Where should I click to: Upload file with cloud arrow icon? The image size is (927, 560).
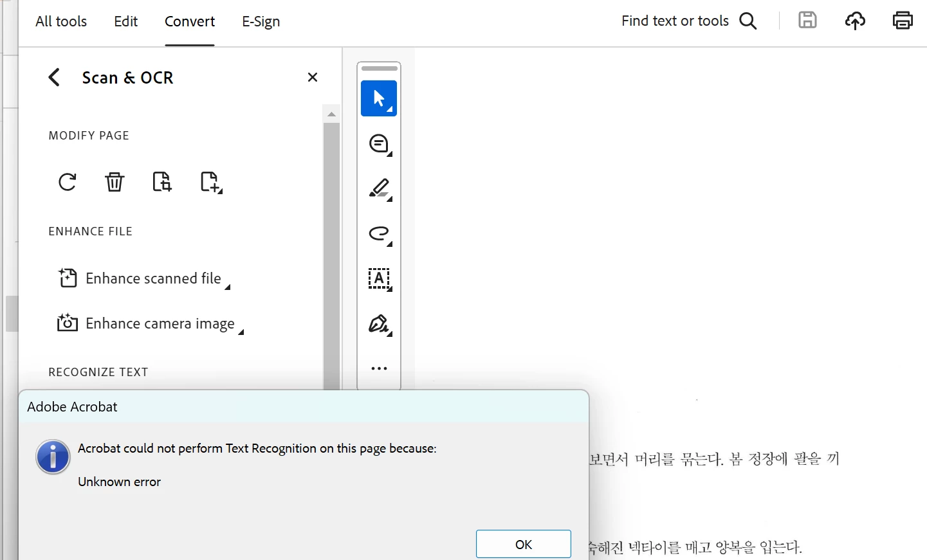point(855,21)
